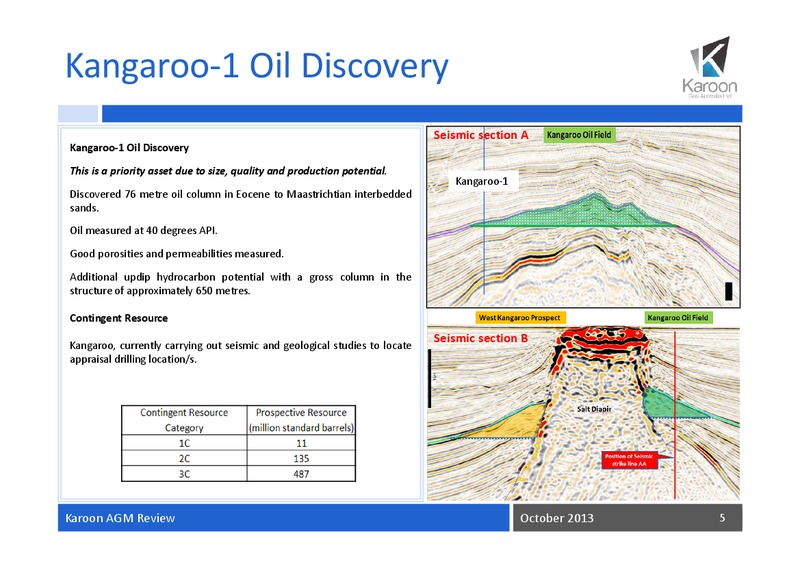This screenshot has width=800, height=566.
Task: Select the '11' value cell
Action: 301,443
